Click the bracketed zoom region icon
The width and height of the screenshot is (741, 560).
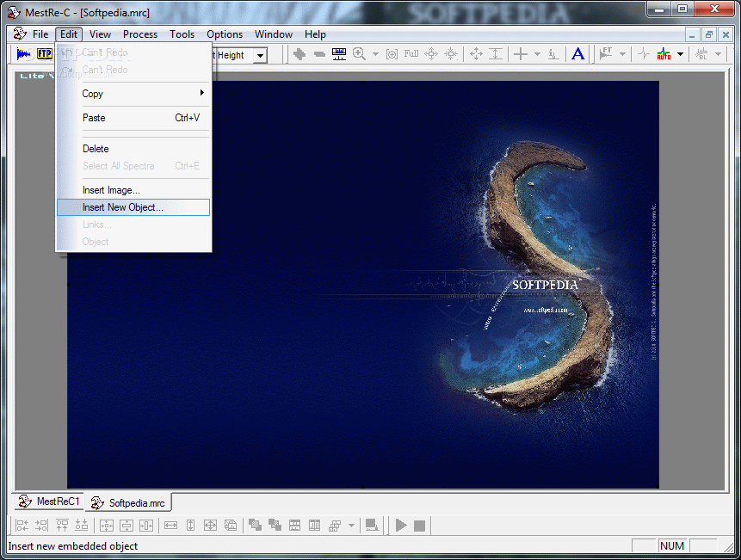pyautogui.click(x=392, y=54)
